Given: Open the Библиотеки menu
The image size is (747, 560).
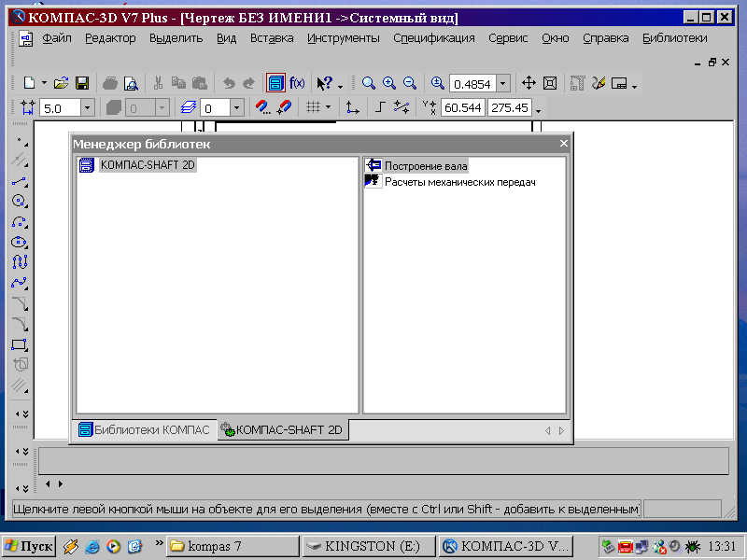Looking at the screenshot, I should click(x=674, y=38).
